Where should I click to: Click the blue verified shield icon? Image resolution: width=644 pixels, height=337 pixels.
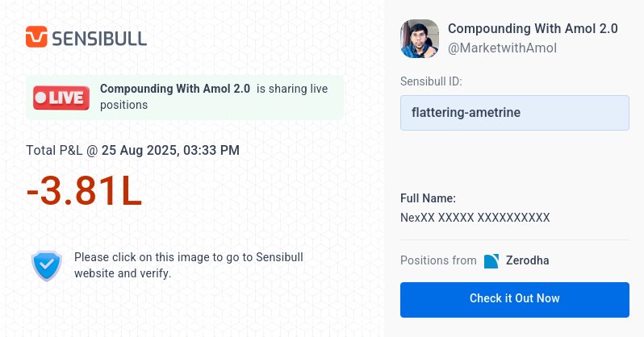[47, 265]
